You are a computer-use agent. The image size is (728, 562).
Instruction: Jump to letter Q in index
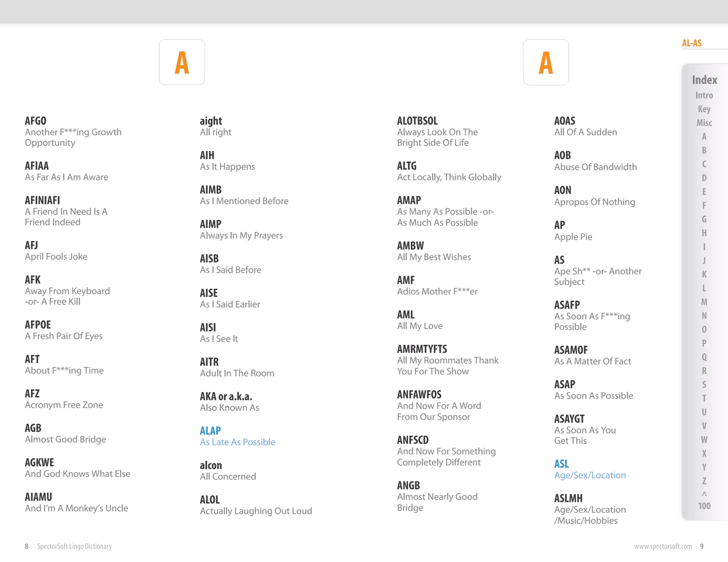click(704, 357)
